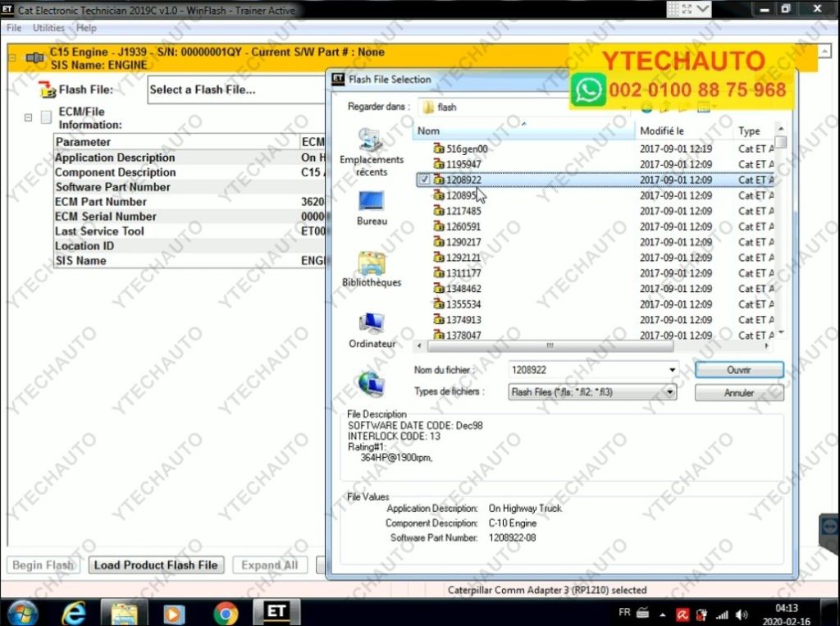The height and width of the screenshot is (626, 840).
Task: Sort files by the Type column
Action: [x=754, y=130]
